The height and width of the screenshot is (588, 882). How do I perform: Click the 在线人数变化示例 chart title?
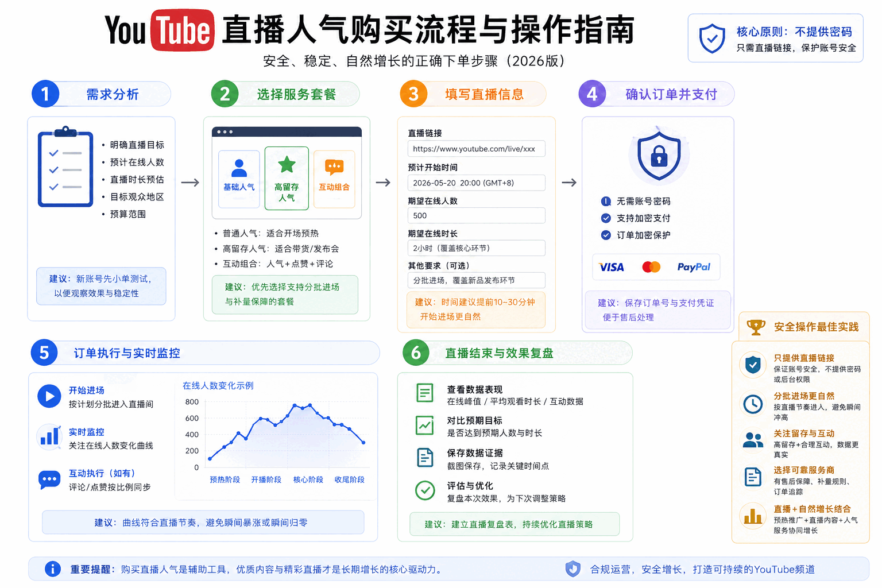coord(218,386)
